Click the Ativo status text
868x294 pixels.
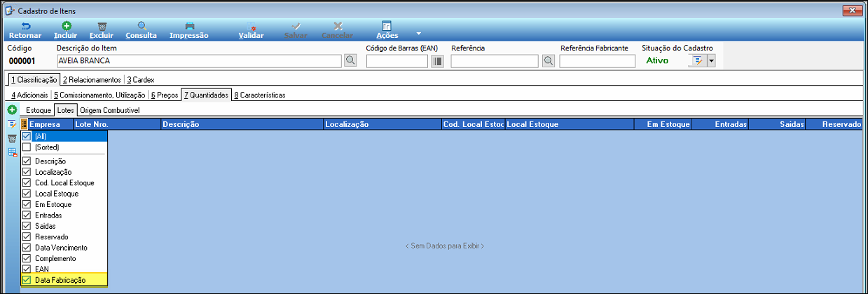(657, 61)
